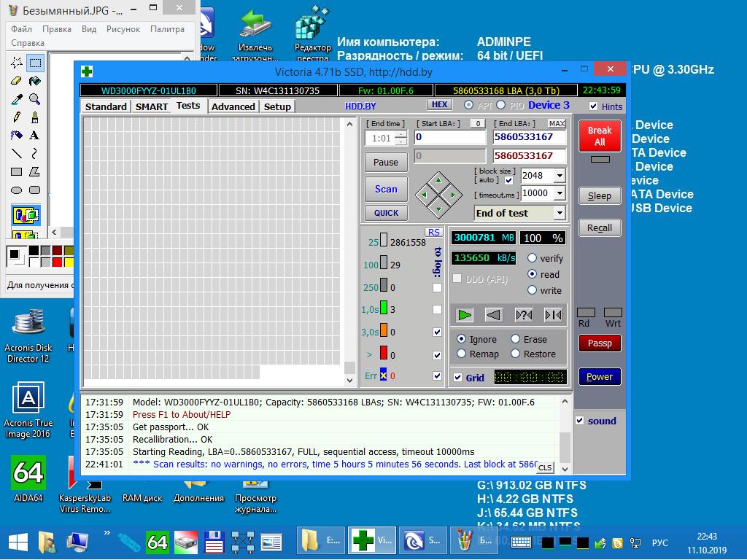Select the straight line tool in Paint

click(17, 153)
